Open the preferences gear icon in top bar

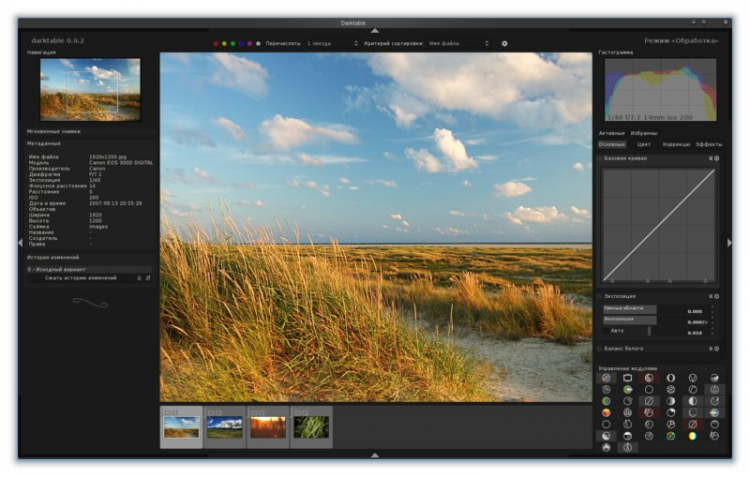[x=505, y=43]
